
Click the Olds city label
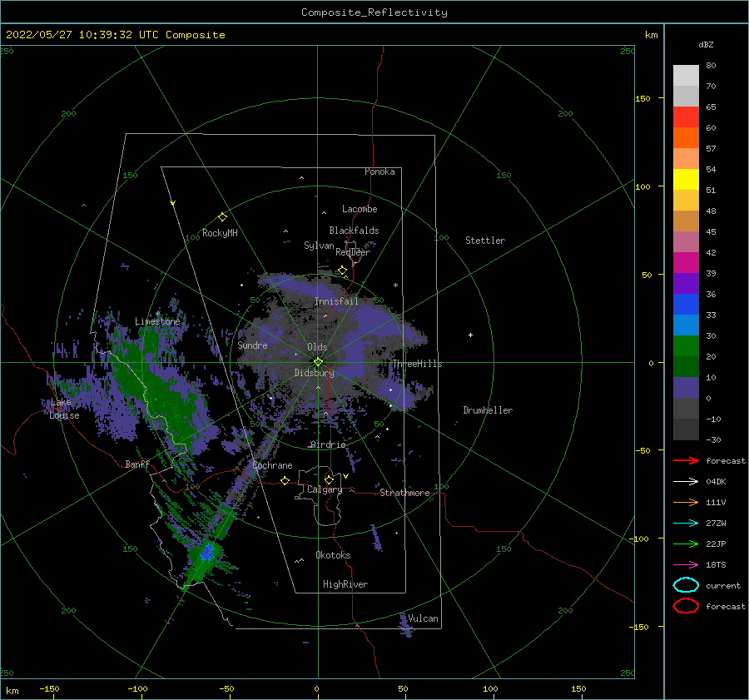pyautogui.click(x=317, y=347)
